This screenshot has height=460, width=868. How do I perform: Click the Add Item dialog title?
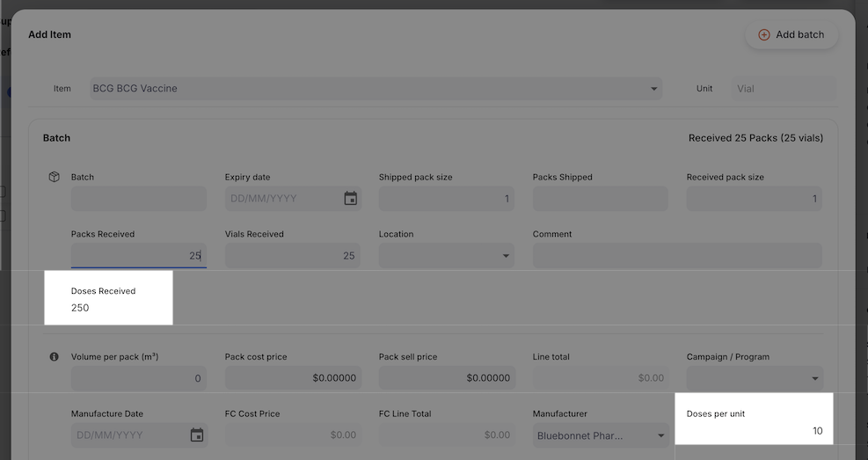(50, 34)
